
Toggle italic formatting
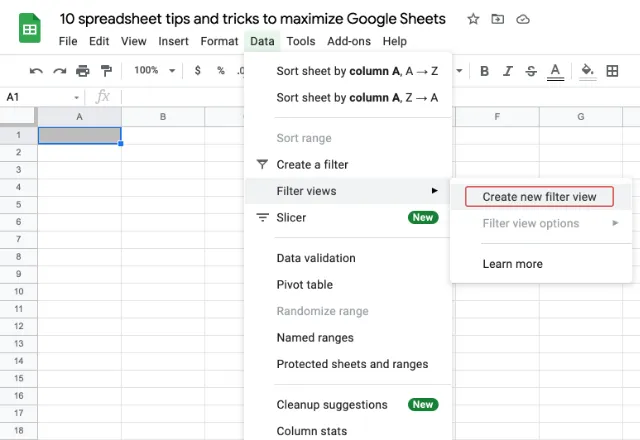pyautogui.click(x=508, y=71)
